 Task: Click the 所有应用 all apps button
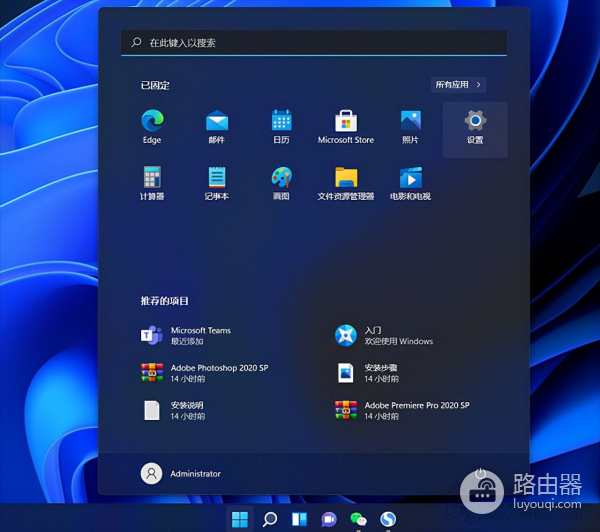click(x=458, y=85)
